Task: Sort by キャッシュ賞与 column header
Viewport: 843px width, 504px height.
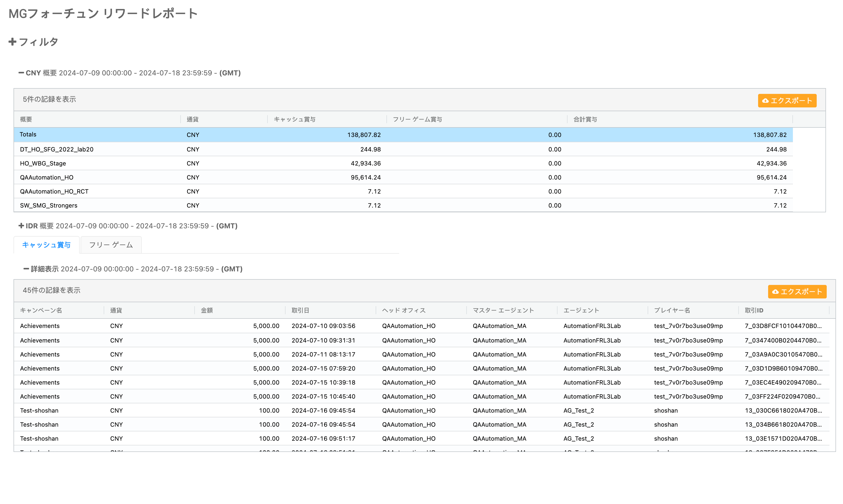Action: (x=295, y=119)
